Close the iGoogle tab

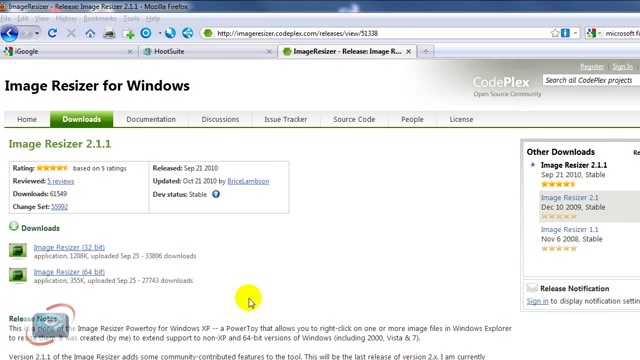[130, 51]
